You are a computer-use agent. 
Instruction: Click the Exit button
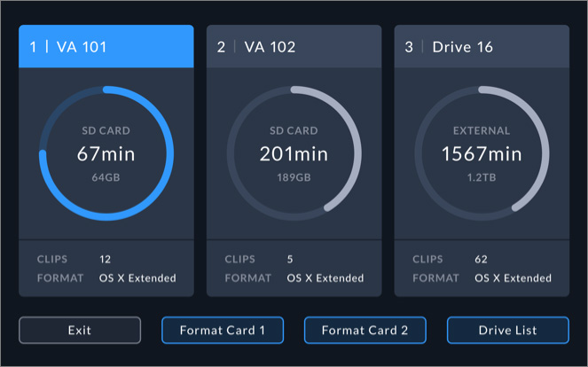click(80, 330)
